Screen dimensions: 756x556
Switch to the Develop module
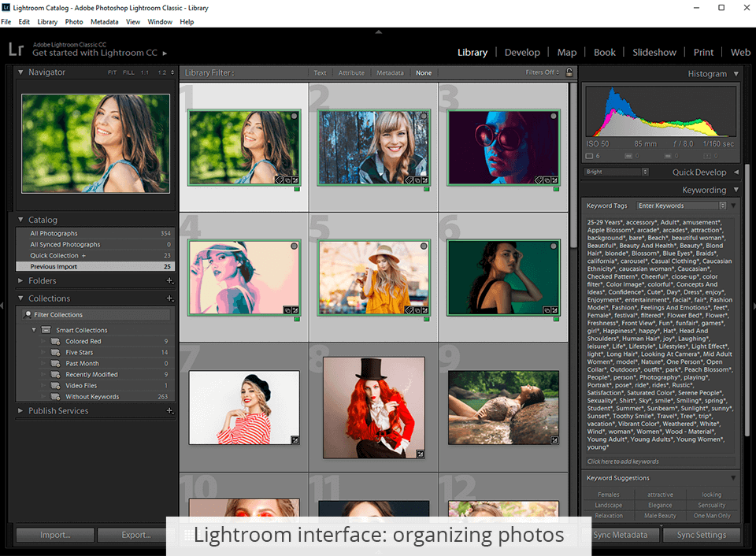(x=522, y=53)
